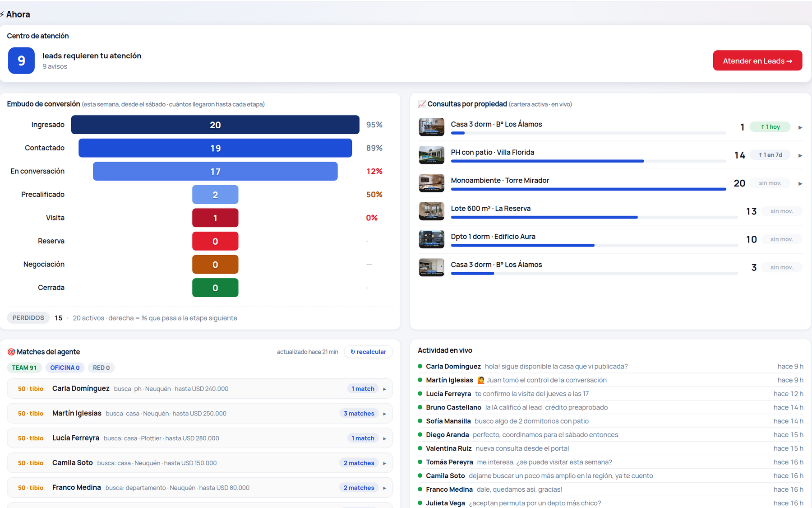This screenshot has height=508, width=812.
Task: Click the target icon beside Matches del agente
Action: tap(11, 352)
